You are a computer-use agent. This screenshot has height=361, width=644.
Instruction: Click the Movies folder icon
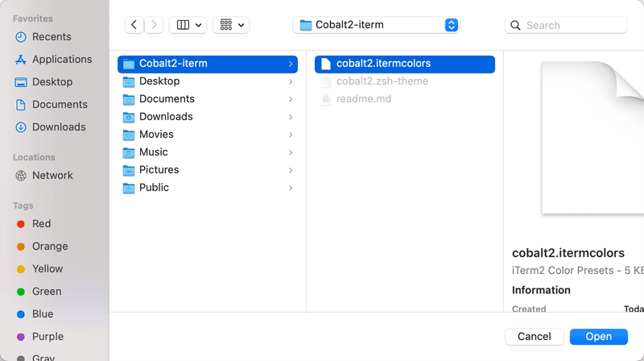pos(129,135)
